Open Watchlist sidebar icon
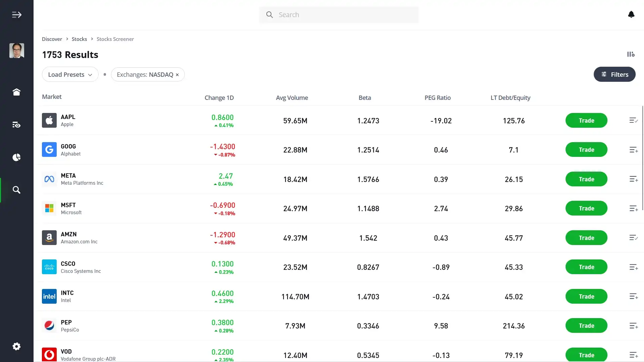644x362 pixels. 16,125
